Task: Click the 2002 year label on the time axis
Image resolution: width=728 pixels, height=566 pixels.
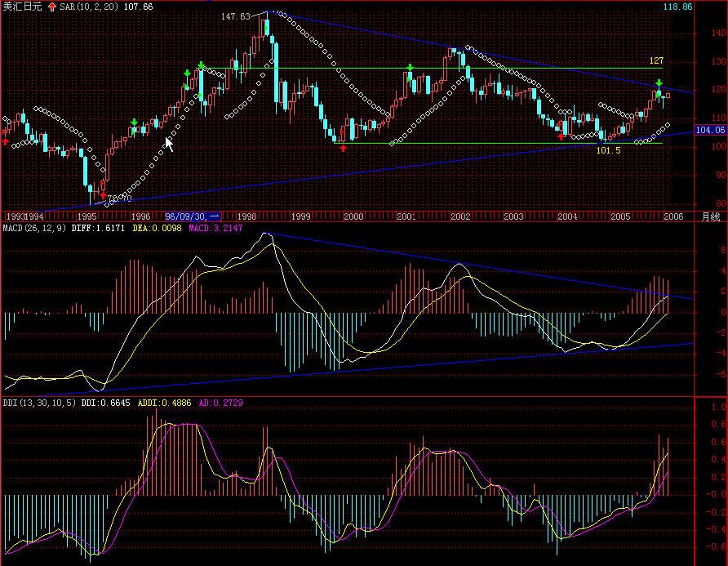Action: [460, 216]
